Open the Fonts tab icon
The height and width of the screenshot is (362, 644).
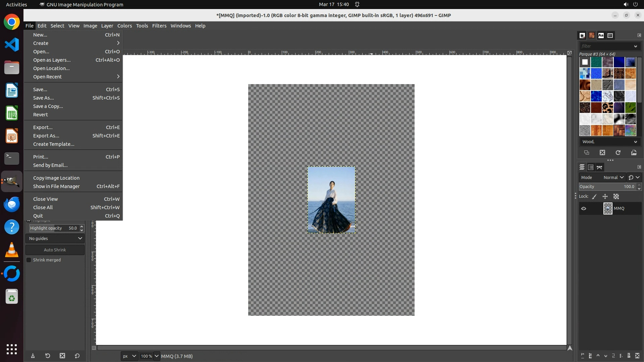601,35
